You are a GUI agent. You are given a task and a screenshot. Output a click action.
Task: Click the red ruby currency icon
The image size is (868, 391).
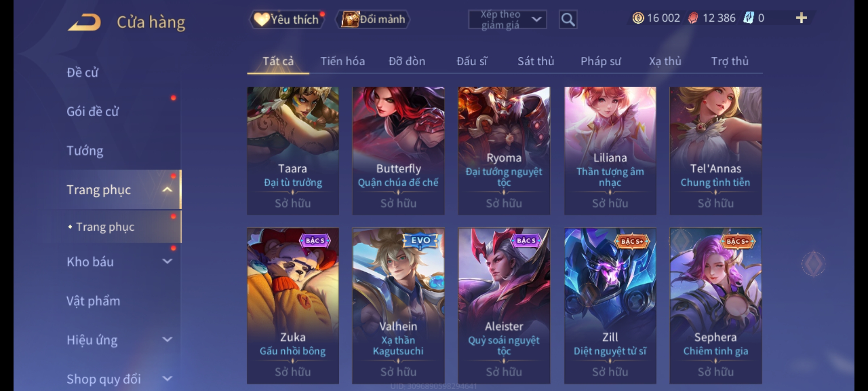pyautogui.click(x=693, y=18)
